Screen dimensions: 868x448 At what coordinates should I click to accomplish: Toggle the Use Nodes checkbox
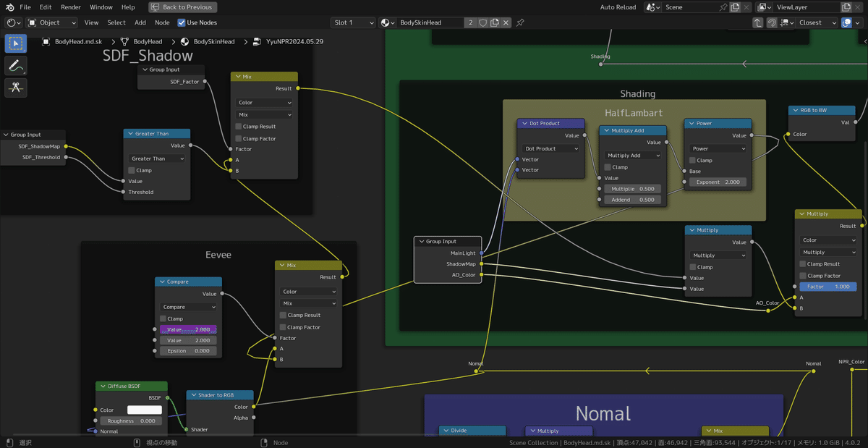pyautogui.click(x=181, y=22)
